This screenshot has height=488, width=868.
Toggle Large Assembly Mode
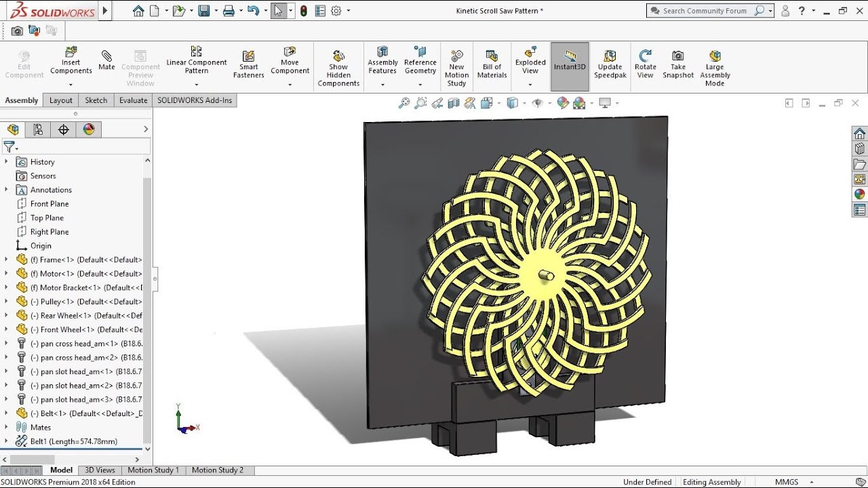click(x=714, y=68)
